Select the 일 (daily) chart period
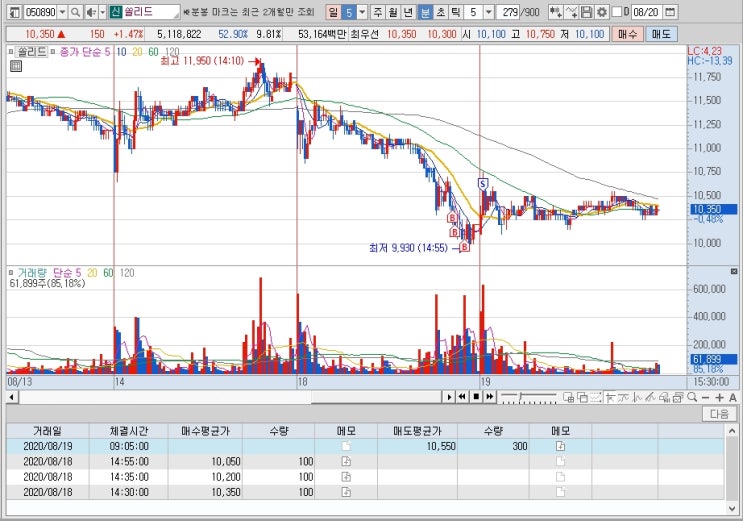The height and width of the screenshot is (521, 743). tap(333, 12)
